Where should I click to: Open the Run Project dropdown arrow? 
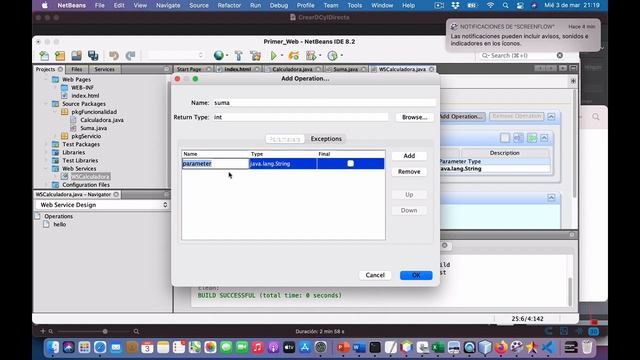pos(282,56)
